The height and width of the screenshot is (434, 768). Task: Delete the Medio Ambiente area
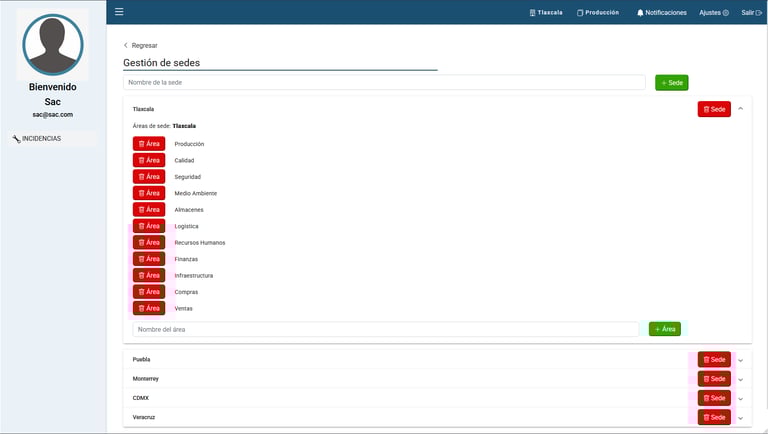tap(149, 193)
